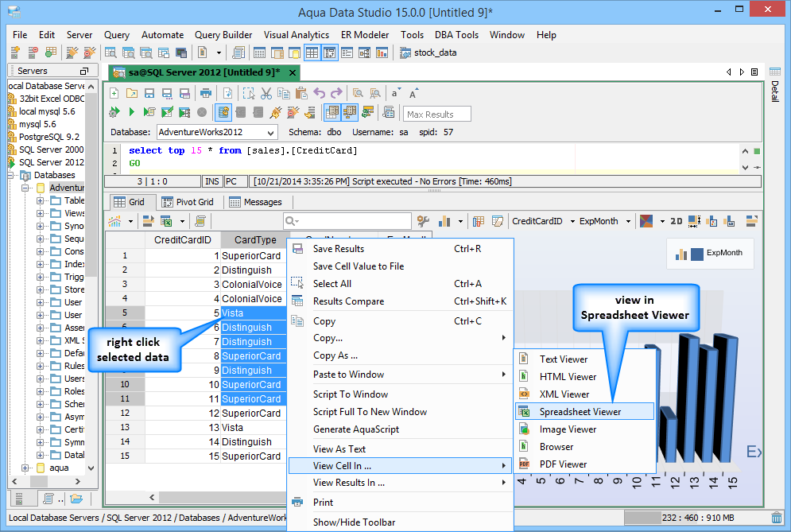Click the new document icon in query toolbar
This screenshot has height=532, width=791.
coord(114,93)
